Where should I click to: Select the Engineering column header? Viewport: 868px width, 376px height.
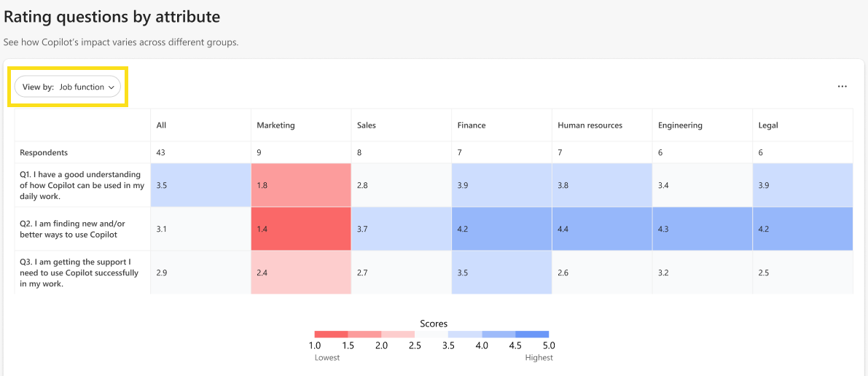pyautogui.click(x=680, y=126)
